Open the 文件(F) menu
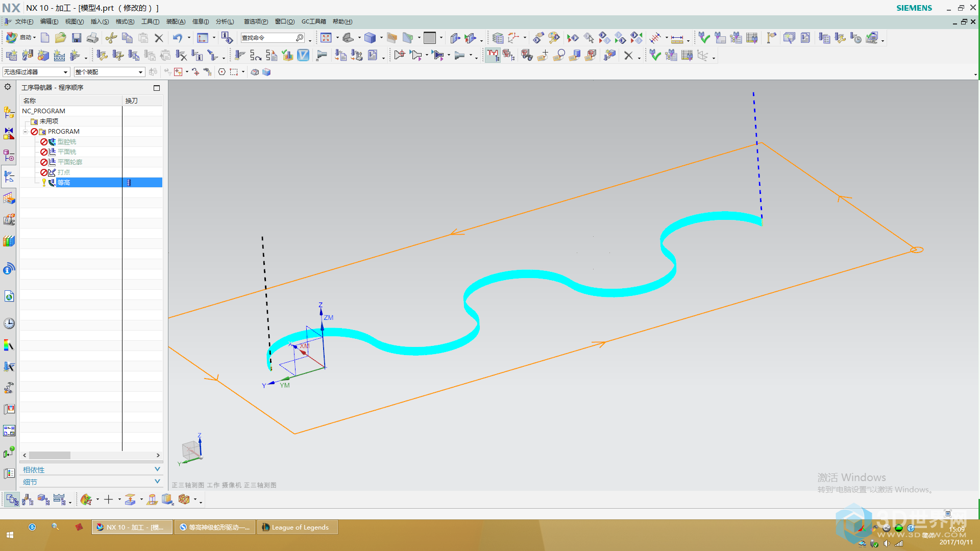Viewport: 980px width, 551px height. [24, 21]
